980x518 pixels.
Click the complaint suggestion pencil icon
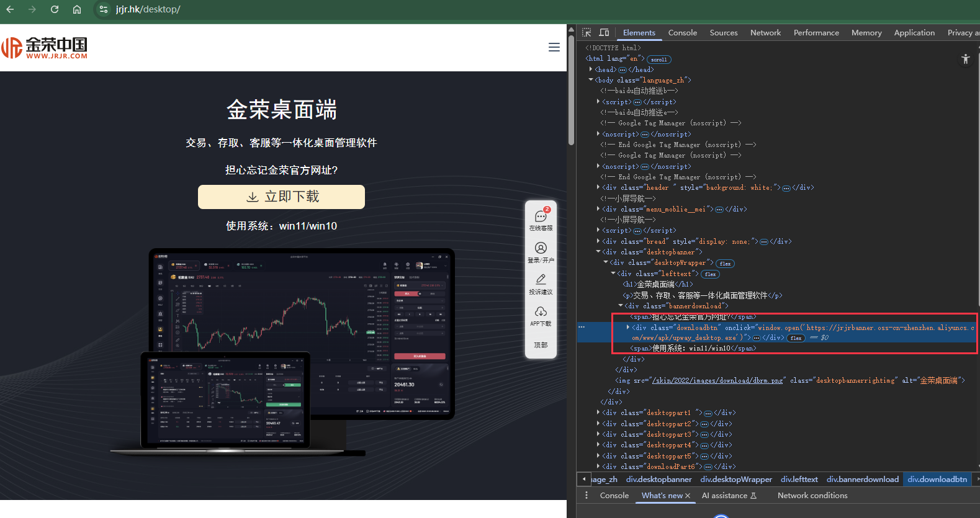point(541,280)
